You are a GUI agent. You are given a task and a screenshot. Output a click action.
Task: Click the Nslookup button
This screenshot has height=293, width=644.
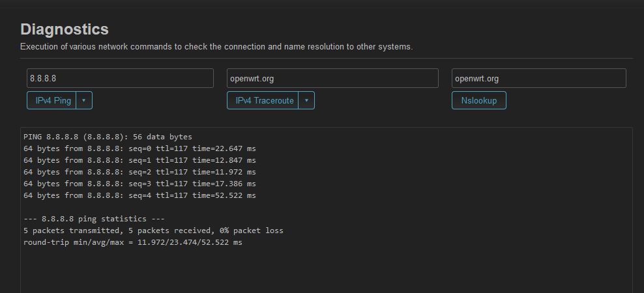point(479,100)
